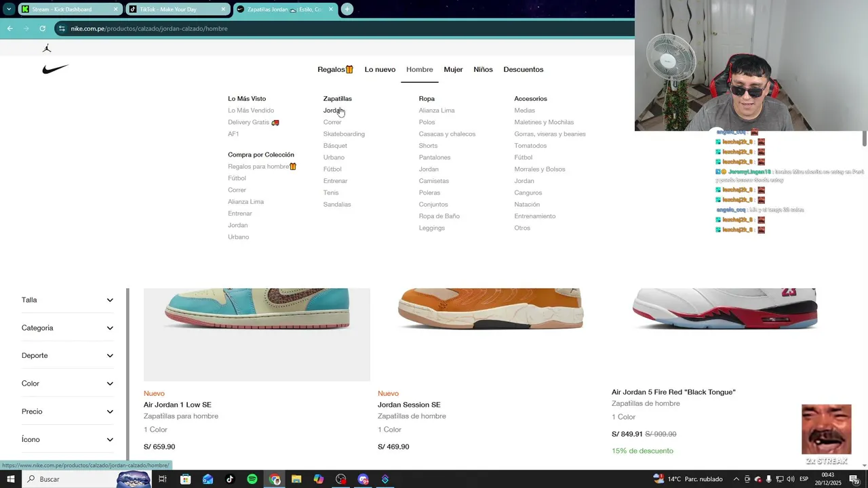Open Copilot from the taskbar
The height and width of the screenshot is (488, 868).
[x=319, y=479]
